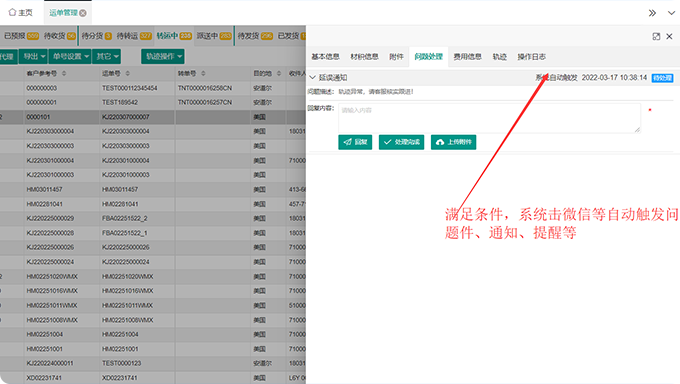This screenshot has width=680, height=384.
Task: Open the 轨迹操作 dropdown menu
Action: pos(163,56)
